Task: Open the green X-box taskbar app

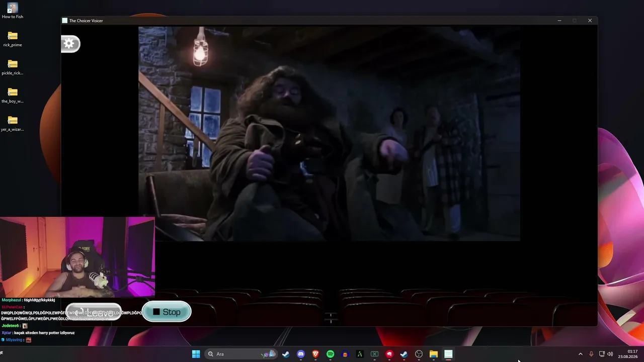Action: click(374, 354)
